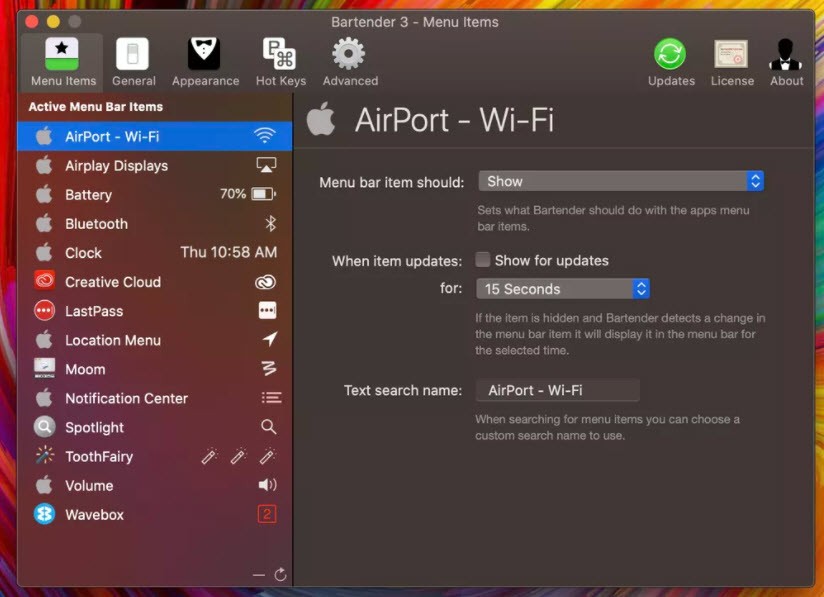Click the Bluetooth symbol icon
824x597 pixels.
click(x=271, y=223)
